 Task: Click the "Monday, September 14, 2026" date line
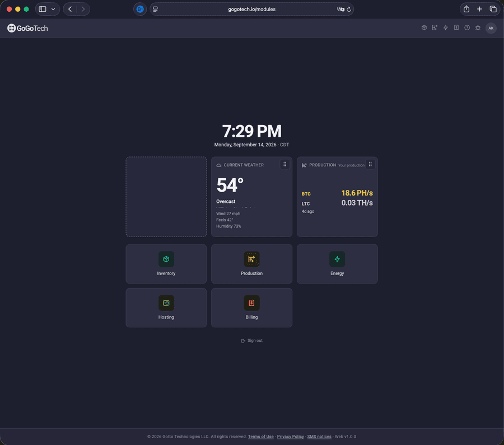tap(245, 145)
